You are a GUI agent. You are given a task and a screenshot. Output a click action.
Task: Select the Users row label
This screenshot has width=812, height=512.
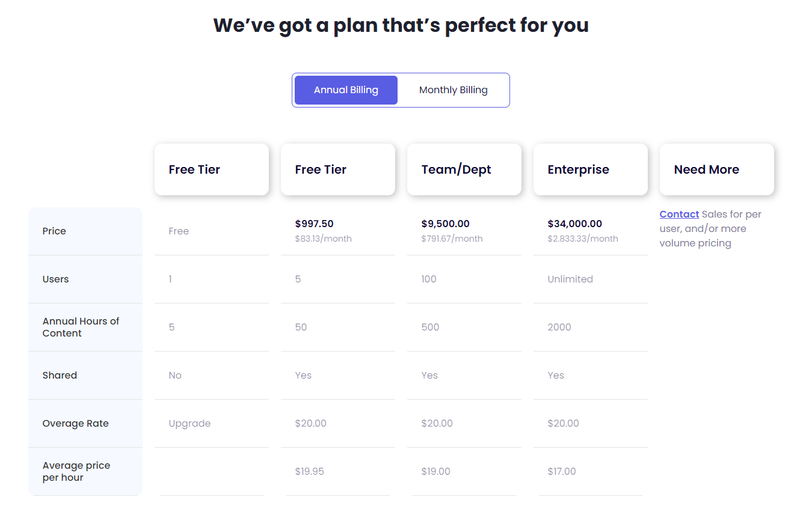coord(55,279)
